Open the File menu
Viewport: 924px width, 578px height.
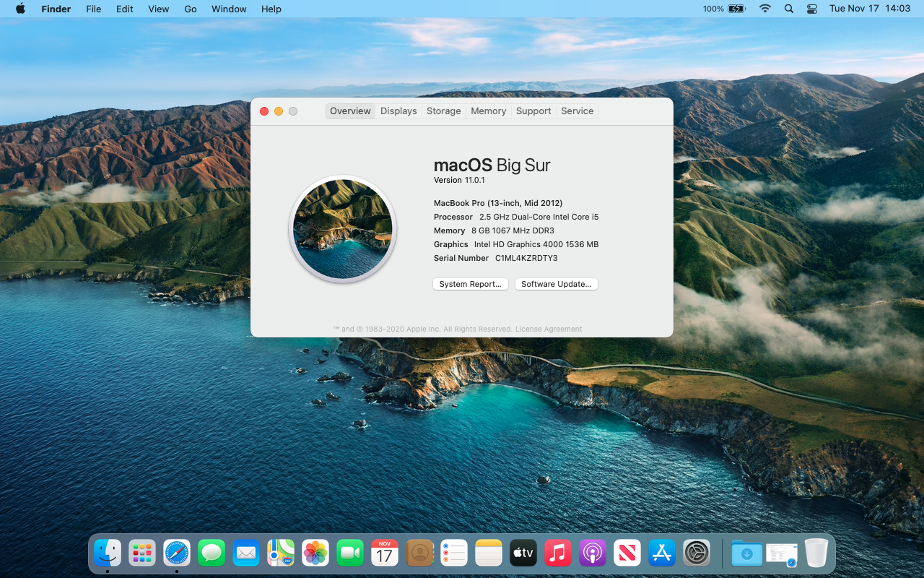(94, 9)
